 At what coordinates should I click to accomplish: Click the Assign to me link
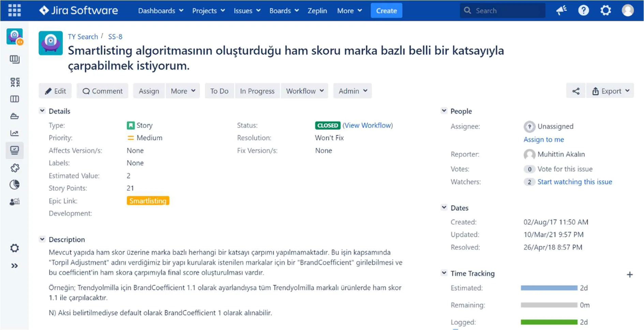543,139
